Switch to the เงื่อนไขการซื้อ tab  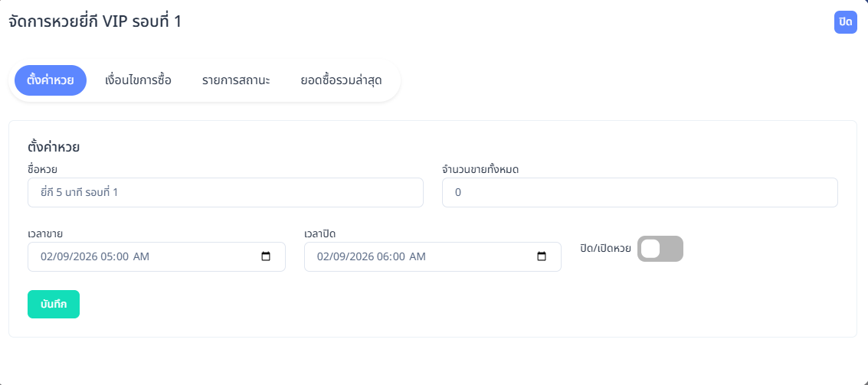(x=138, y=80)
